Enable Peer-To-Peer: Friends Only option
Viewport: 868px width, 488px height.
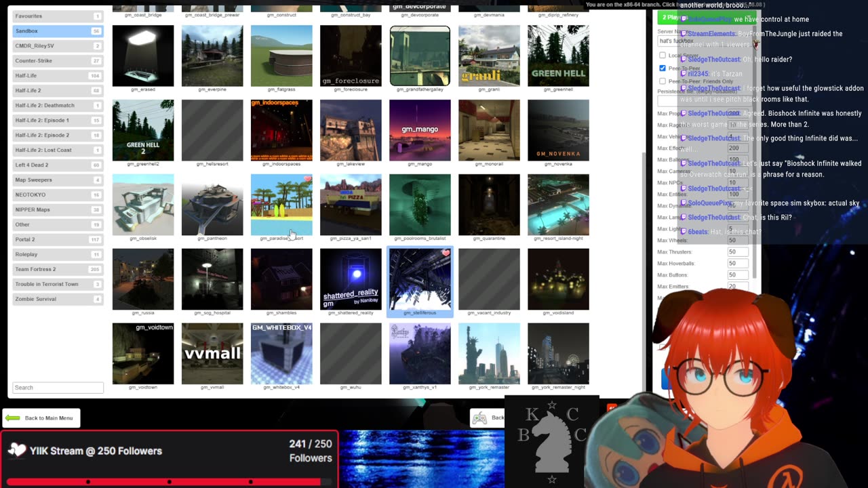point(663,81)
